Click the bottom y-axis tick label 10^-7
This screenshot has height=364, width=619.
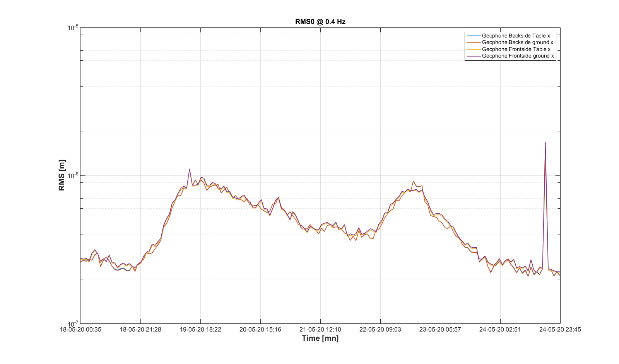coord(73,324)
